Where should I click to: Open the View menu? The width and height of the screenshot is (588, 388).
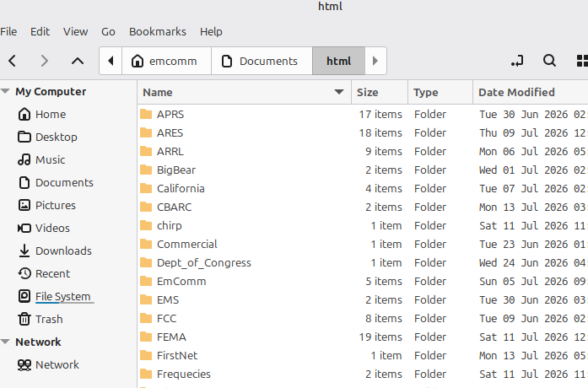pyautogui.click(x=75, y=31)
